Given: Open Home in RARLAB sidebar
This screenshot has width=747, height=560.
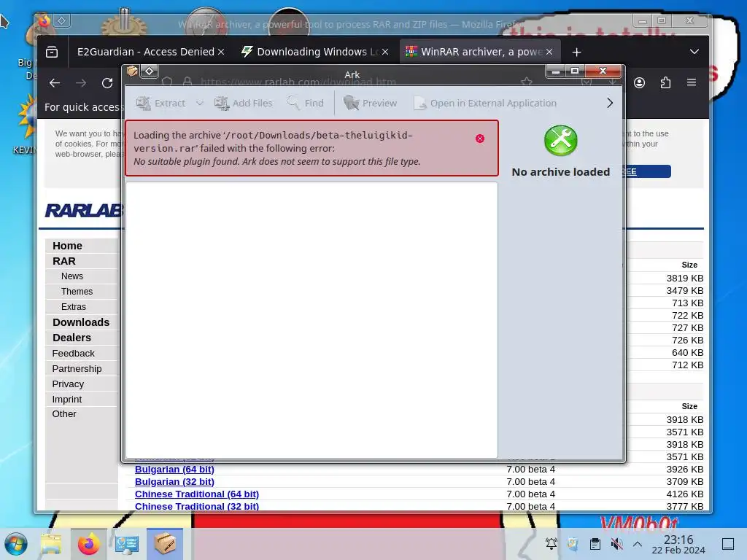Looking at the screenshot, I should tap(67, 246).
